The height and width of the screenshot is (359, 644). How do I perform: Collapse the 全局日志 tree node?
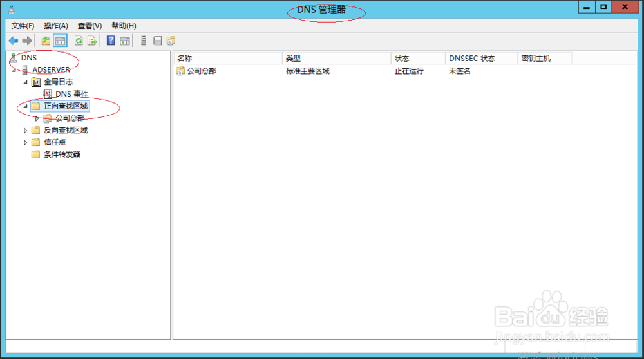point(26,82)
